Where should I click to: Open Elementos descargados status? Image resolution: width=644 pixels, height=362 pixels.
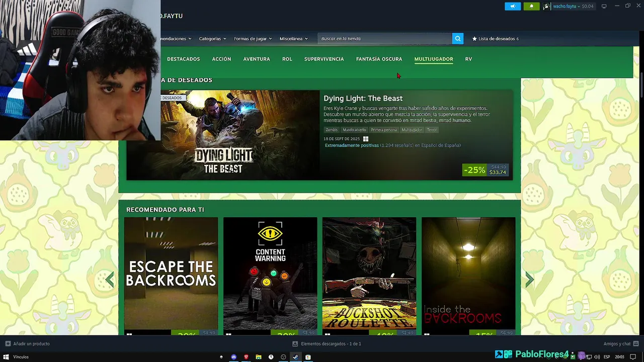click(331, 344)
